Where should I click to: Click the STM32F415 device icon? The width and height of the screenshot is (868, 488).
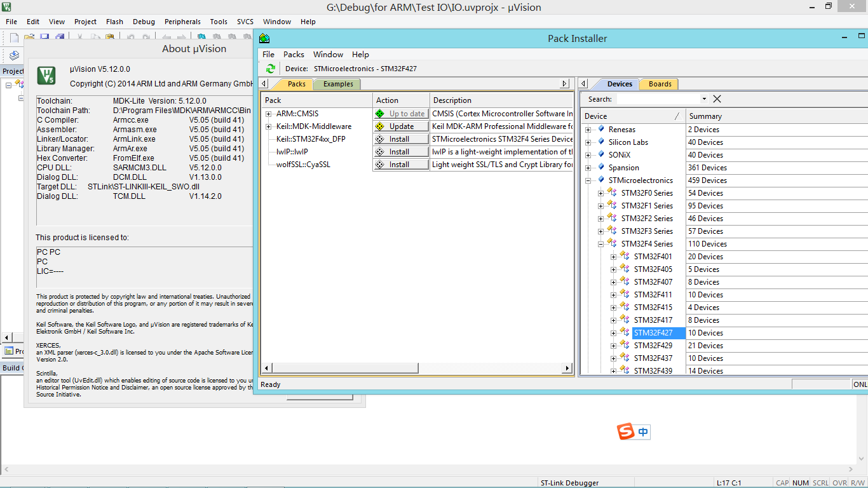click(625, 308)
